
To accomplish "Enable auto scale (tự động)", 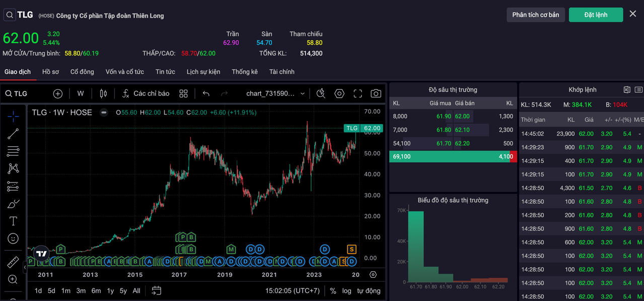I will point(369,290).
